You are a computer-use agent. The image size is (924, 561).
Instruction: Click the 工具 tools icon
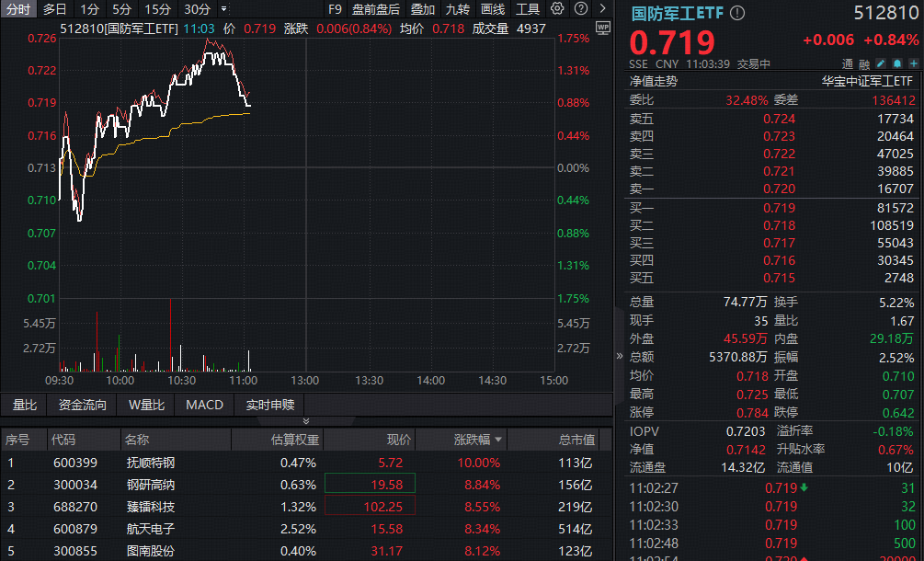(x=527, y=9)
